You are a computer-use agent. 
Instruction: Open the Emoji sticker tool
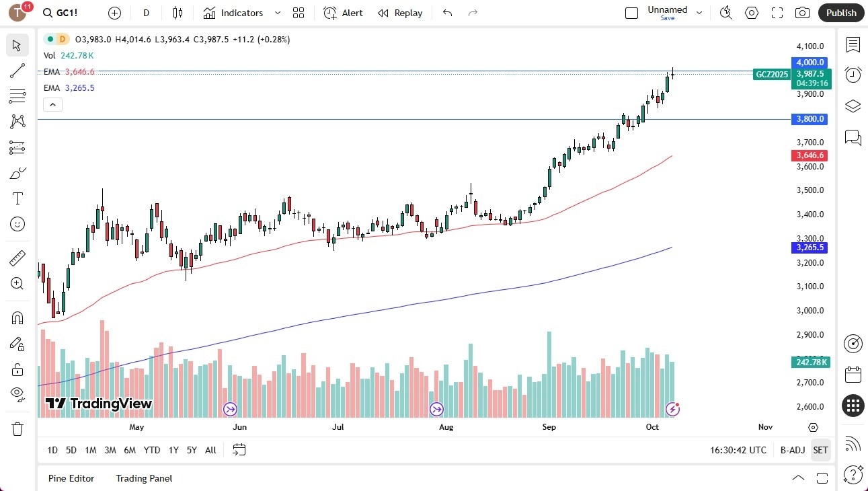(17, 224)
